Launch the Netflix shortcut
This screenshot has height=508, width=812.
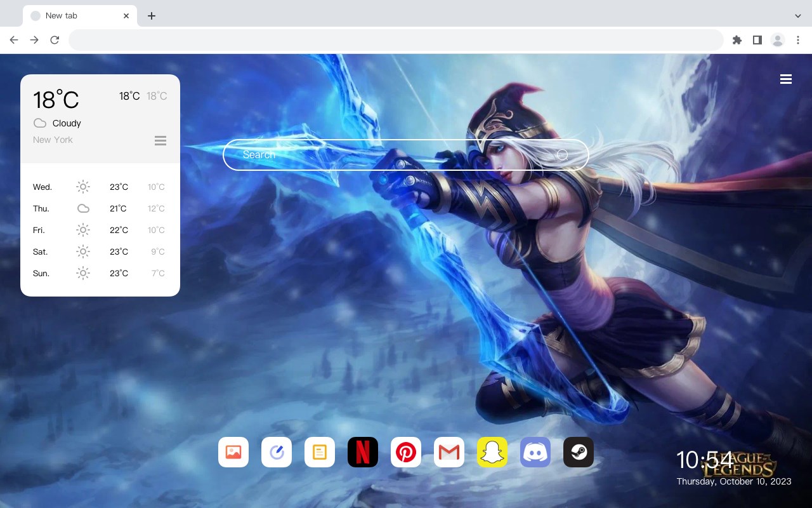(363, 452)
